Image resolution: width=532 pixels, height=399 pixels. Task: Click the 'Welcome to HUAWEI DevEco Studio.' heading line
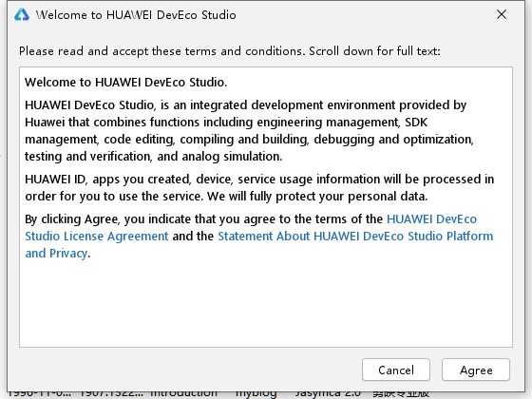coord(125,83)
